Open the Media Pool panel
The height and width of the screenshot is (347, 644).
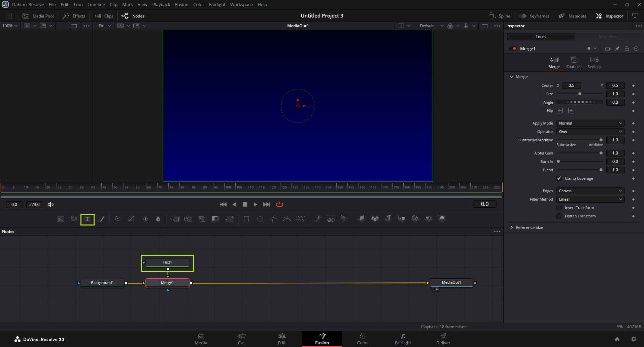38,16
